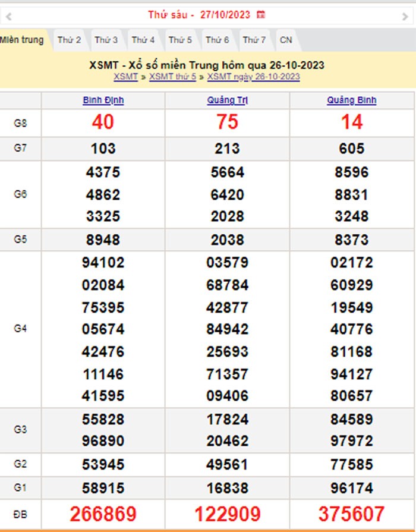
Task: Click the date Thứ sáu - 27/10/2023
Action: point(199,14)
